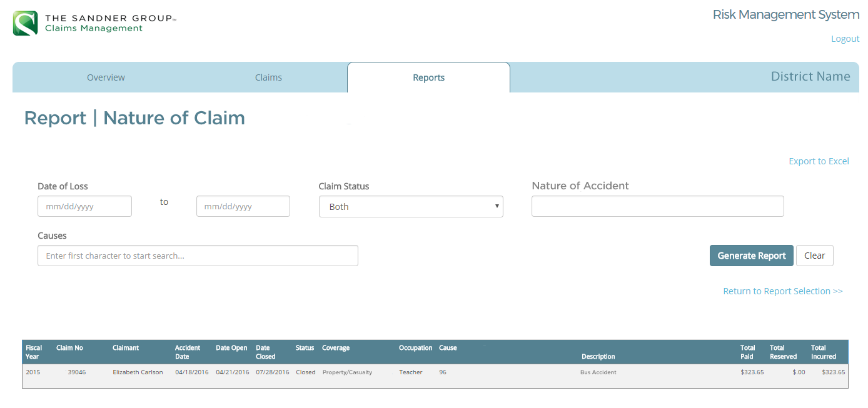Click the Total Incurred column header
868x408 pixels.
click(x=823, y=352)
